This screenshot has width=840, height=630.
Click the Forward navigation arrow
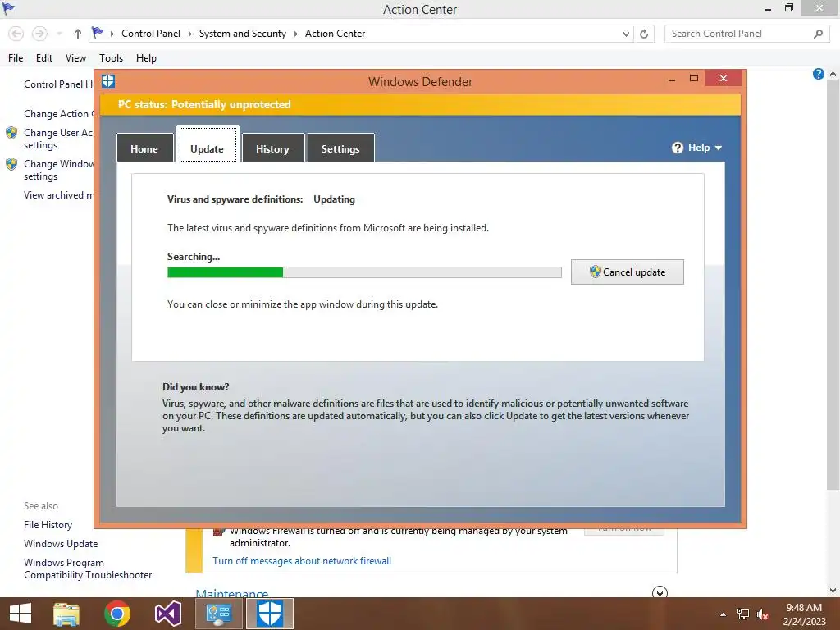(39, 34)
